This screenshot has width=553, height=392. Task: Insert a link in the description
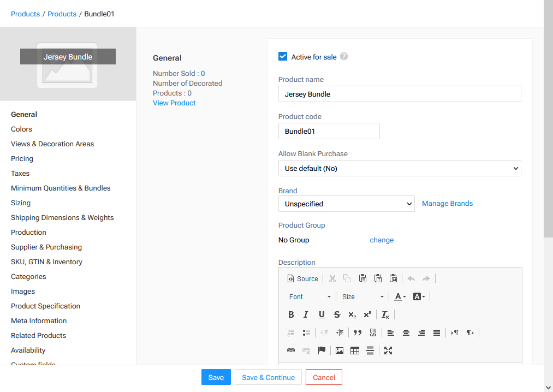291,351
